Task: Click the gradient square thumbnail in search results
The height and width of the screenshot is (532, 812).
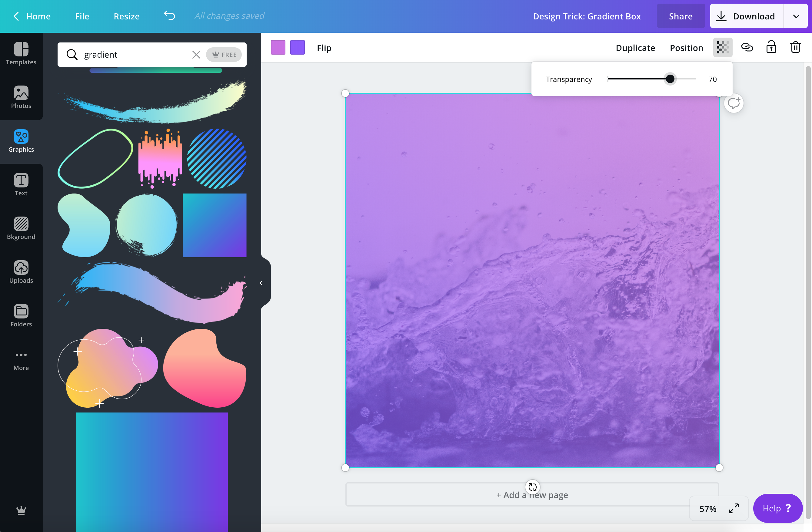Action: (x=215, y=225)
